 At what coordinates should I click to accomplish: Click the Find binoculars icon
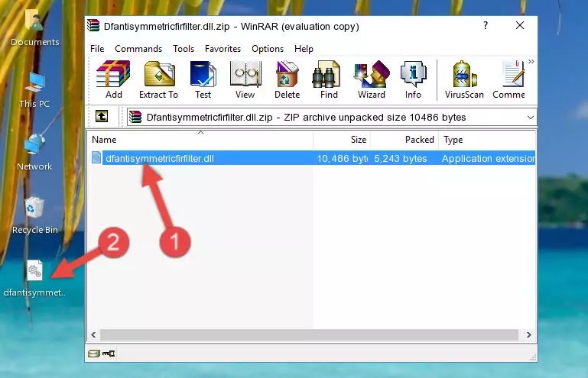tap(329, 79)
